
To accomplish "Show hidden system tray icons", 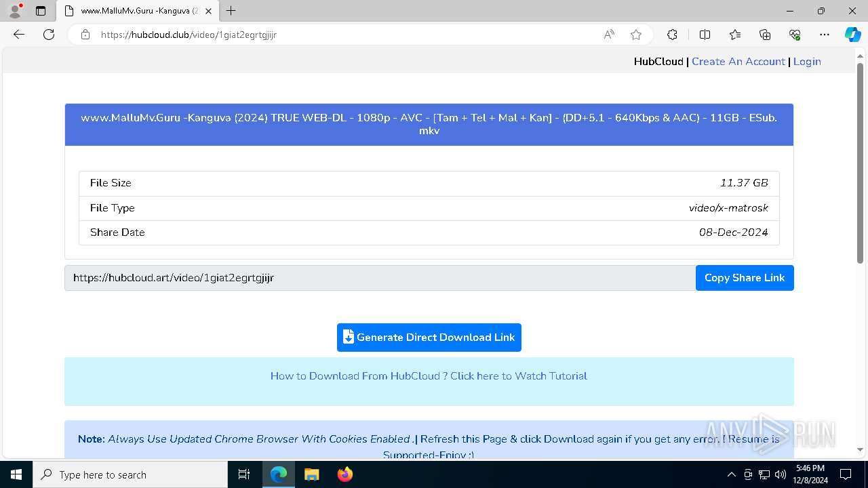I will [732, 474].
